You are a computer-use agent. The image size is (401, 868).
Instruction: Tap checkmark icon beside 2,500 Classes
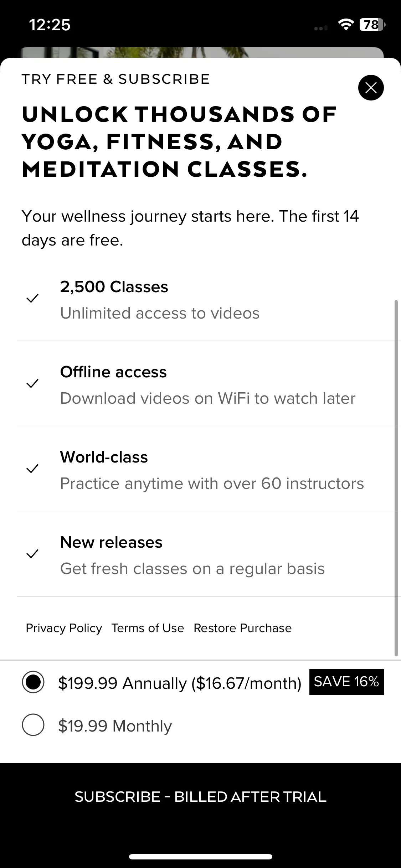[x=32, y=298]
